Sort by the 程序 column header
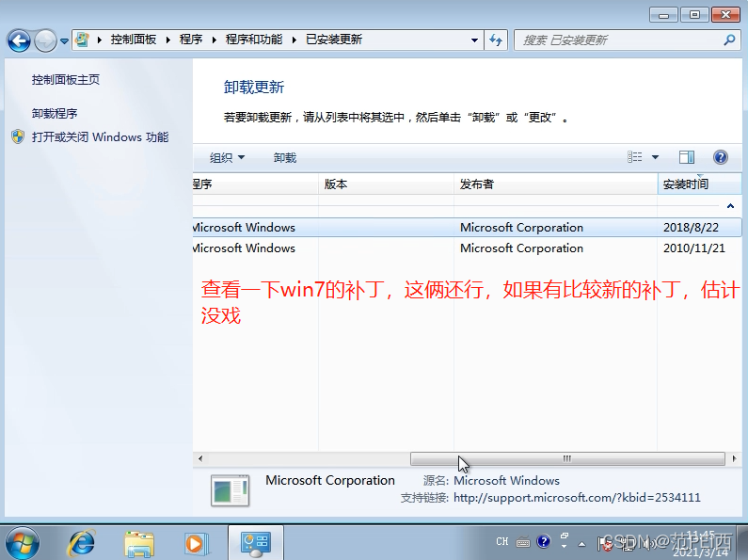This screenshot has width=748, height=560. (255, 184)
